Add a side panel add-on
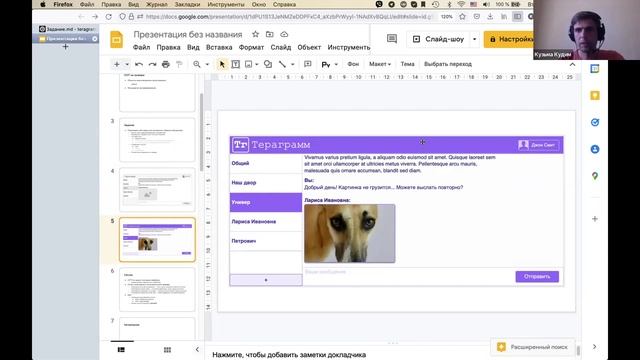This screenshot has width=640, height=360. click(595, 219)
